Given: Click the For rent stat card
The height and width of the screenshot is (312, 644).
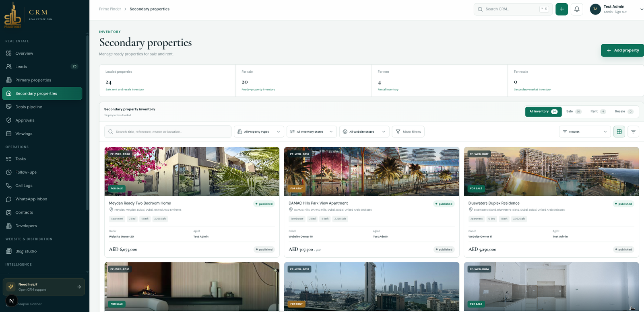Looking at the screenshot, I should click(x=440, y=81).
